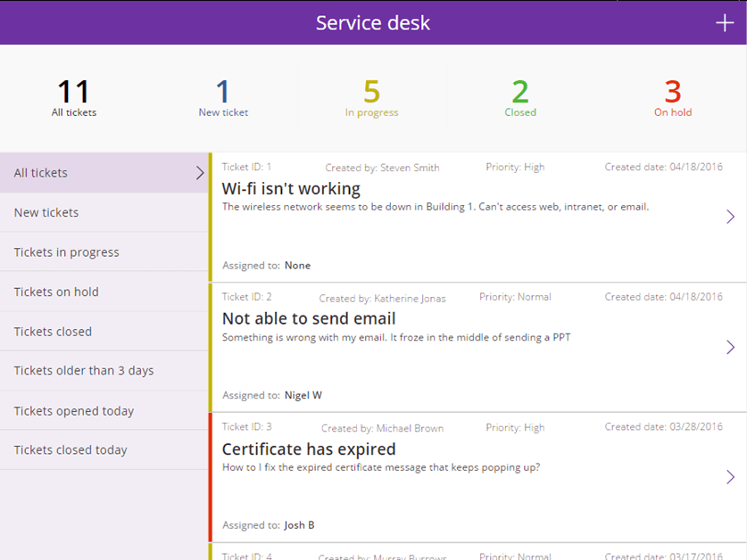Click the expired certificate message description
The width and height of the screenshot is (747, 560).
pyautogui.click(x=381, y=467)
